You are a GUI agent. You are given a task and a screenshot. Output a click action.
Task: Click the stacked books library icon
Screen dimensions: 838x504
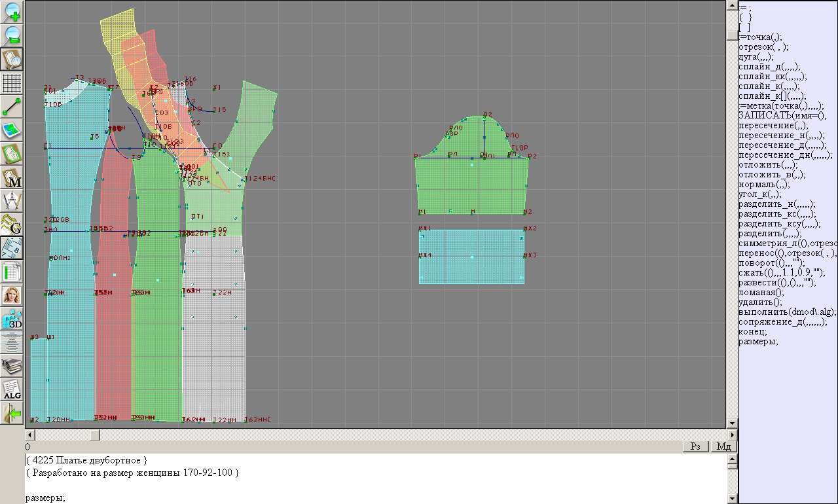(x=12, y=366)
